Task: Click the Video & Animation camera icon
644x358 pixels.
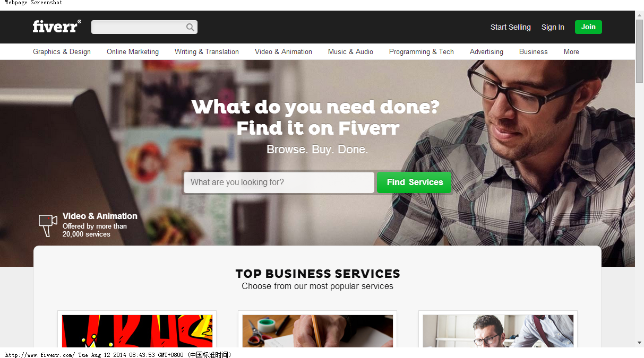Action: (x=48, y=225)
